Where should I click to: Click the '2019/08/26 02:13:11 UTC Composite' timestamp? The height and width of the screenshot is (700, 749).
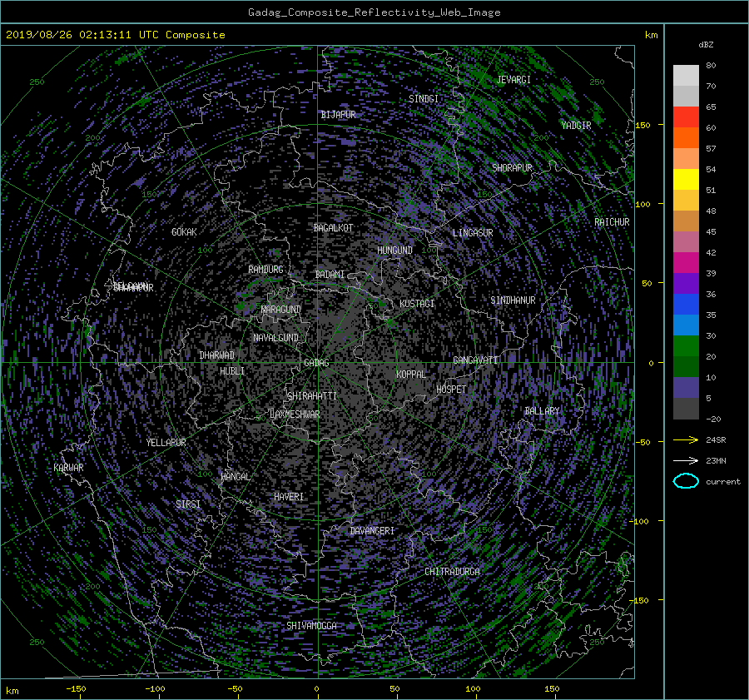point(115,35)
